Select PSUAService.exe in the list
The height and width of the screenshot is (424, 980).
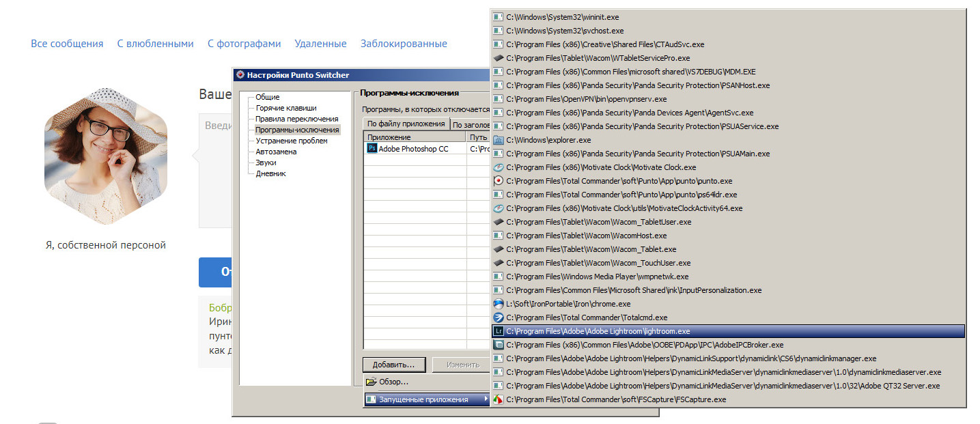[x=728, y=126]
